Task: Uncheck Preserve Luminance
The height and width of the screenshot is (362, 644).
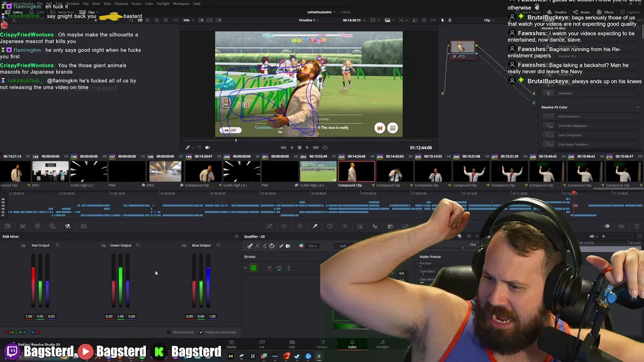Action: 201,332
